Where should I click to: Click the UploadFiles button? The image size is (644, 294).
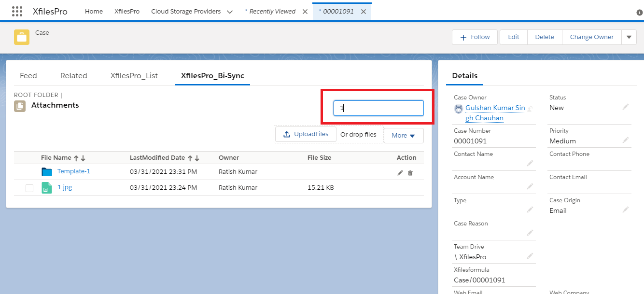coord(306,134)
